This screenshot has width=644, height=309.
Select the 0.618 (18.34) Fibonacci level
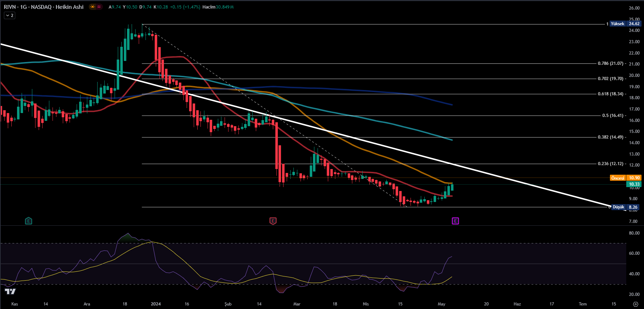tap(611, 94)
